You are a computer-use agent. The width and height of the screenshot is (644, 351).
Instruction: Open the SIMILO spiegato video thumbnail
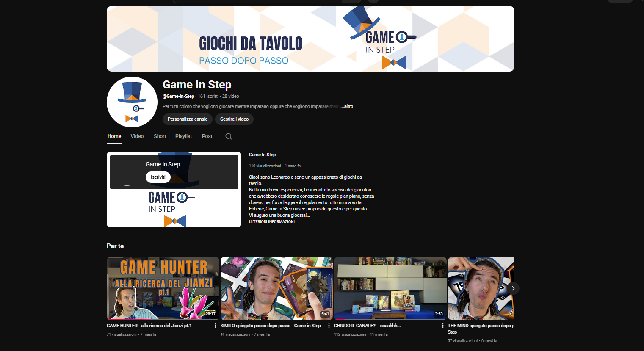(276, 288)
